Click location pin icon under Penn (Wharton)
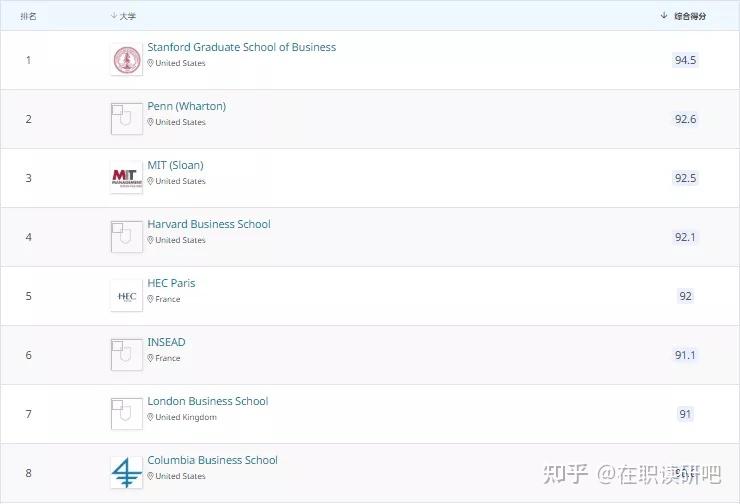The height and width of the screenshot is (504, 740). [150, 122]
